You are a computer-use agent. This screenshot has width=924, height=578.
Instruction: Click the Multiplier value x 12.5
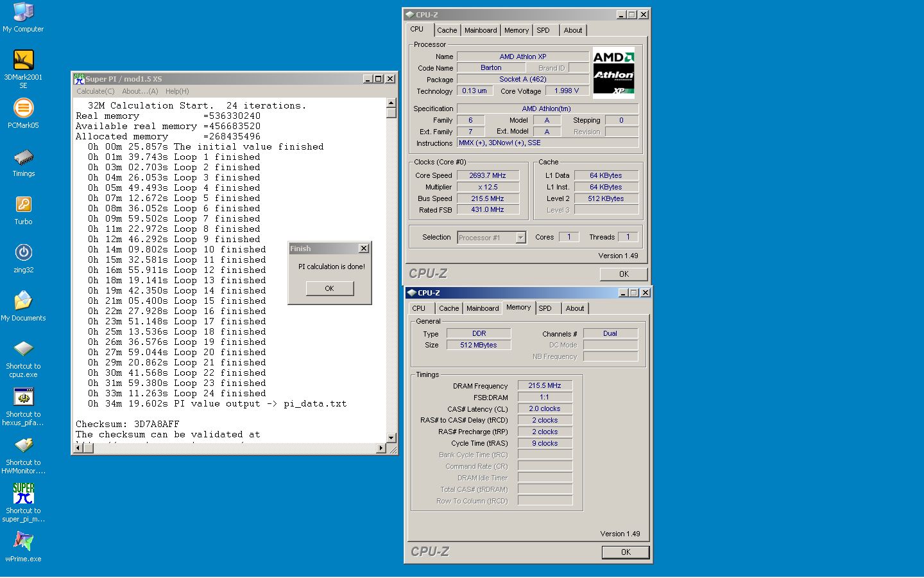pos(488,187)
